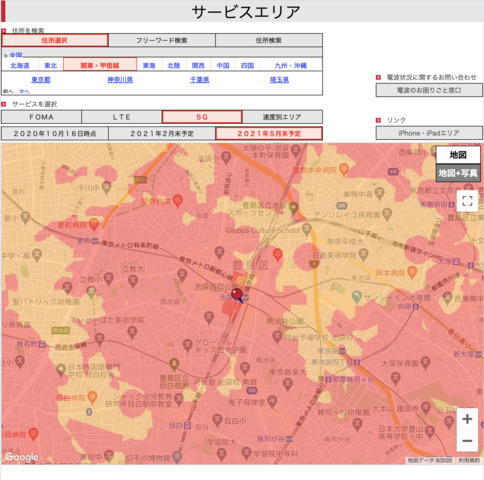Image resolution: width=484 pixels, height=480 pixels.
Task: Switch to the フリーワード検索 tab
Action: [x=162, y=40]
